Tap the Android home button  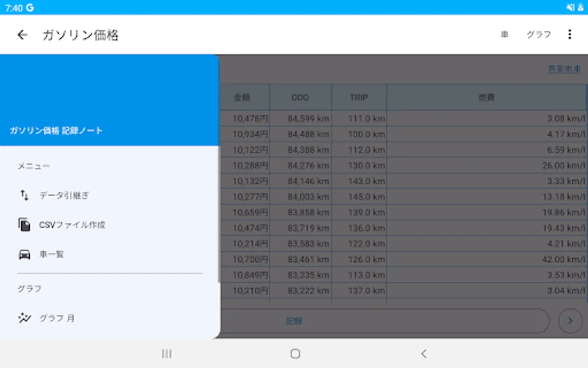pos(295,354)
